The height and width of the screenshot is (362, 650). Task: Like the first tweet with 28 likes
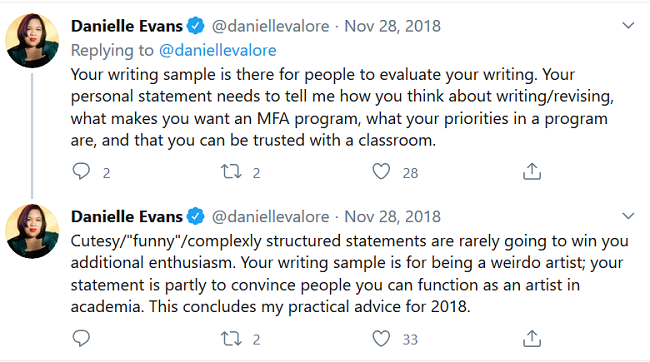point(381,171)
